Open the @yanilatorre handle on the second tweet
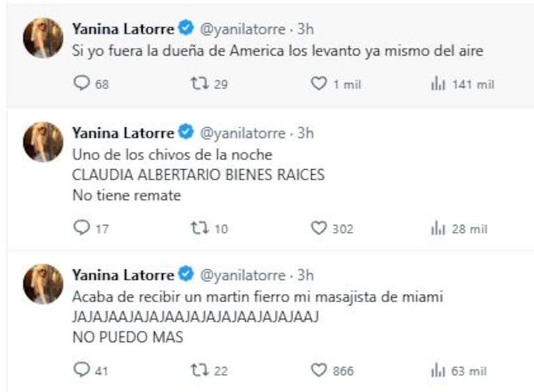Screen dimensions: 534x392 click(x=243, y=132)
